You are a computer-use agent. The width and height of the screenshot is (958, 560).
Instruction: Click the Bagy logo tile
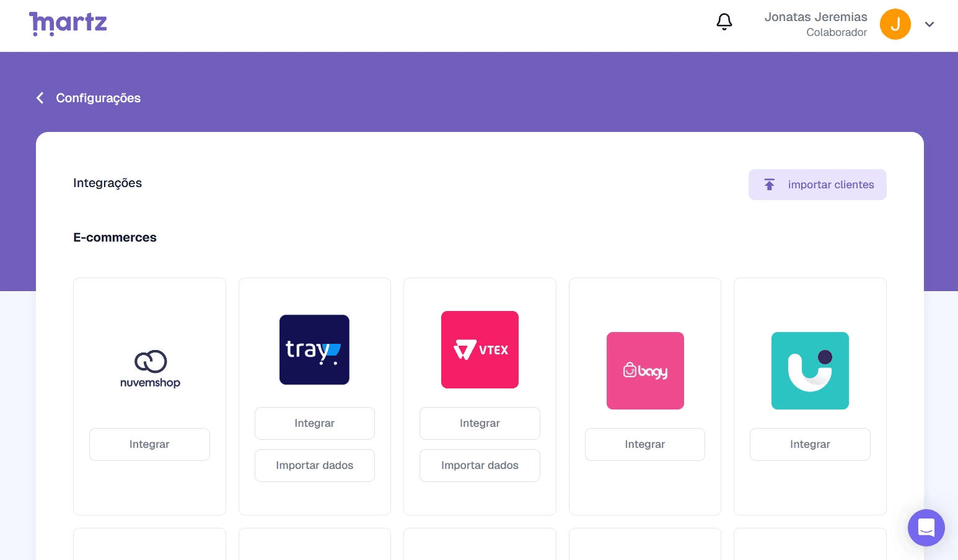coord(645,370)
